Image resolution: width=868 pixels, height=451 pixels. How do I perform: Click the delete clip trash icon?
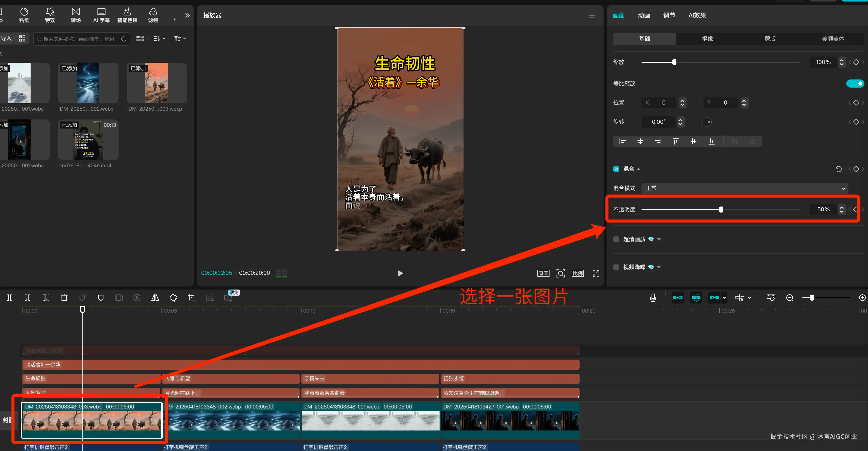(64, 298)
